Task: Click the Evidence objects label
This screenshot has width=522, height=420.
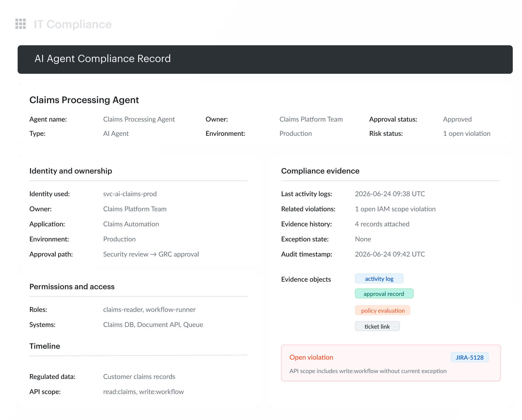Action: coord(306,279)
